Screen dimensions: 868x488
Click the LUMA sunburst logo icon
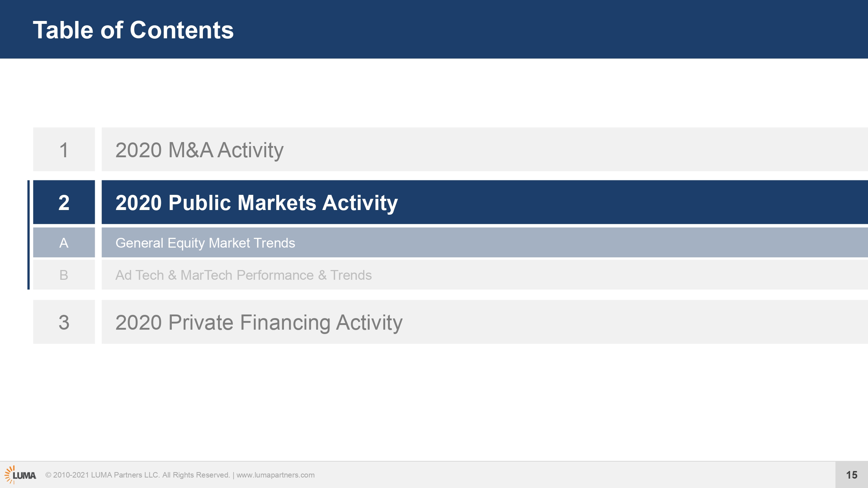click(9, 475)
